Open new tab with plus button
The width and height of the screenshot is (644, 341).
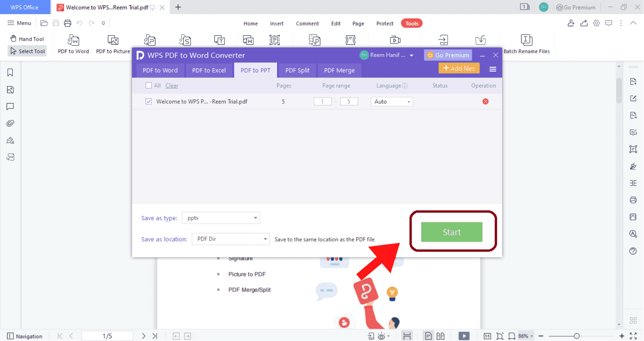[178, 7]
